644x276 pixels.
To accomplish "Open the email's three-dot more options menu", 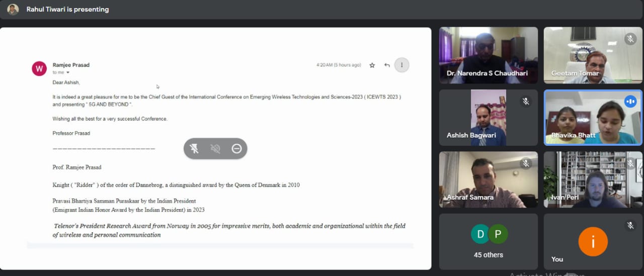I will (x=401, y=65).
